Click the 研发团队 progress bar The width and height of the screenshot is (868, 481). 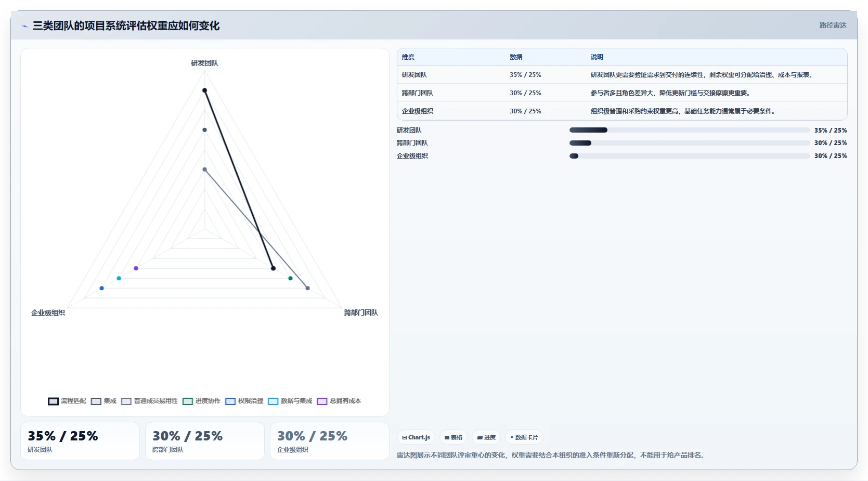tap(690, 130)
